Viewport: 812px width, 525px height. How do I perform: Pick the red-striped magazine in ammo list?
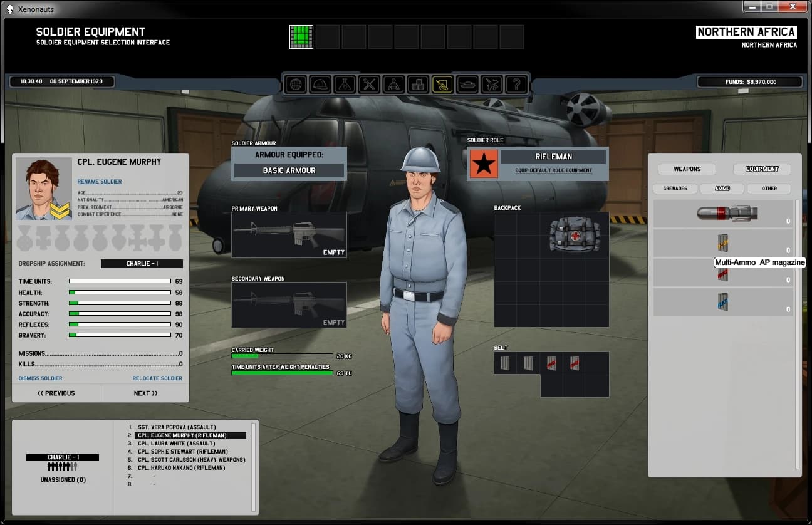723,273
